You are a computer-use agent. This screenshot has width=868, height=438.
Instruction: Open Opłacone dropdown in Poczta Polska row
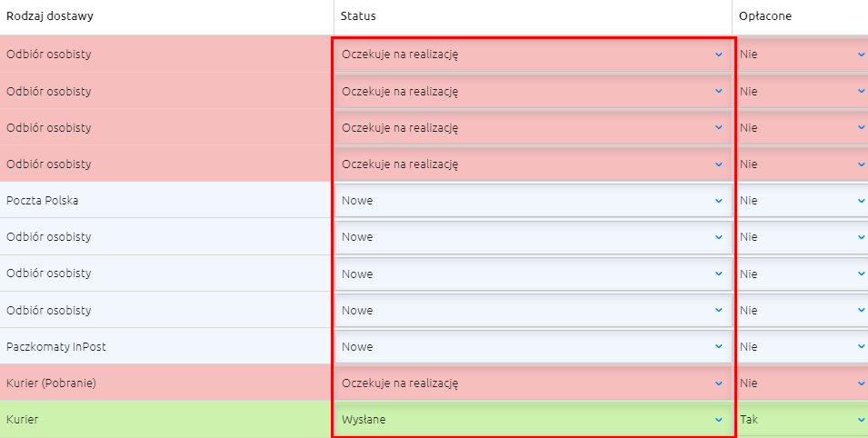click(x=803, y=201)
